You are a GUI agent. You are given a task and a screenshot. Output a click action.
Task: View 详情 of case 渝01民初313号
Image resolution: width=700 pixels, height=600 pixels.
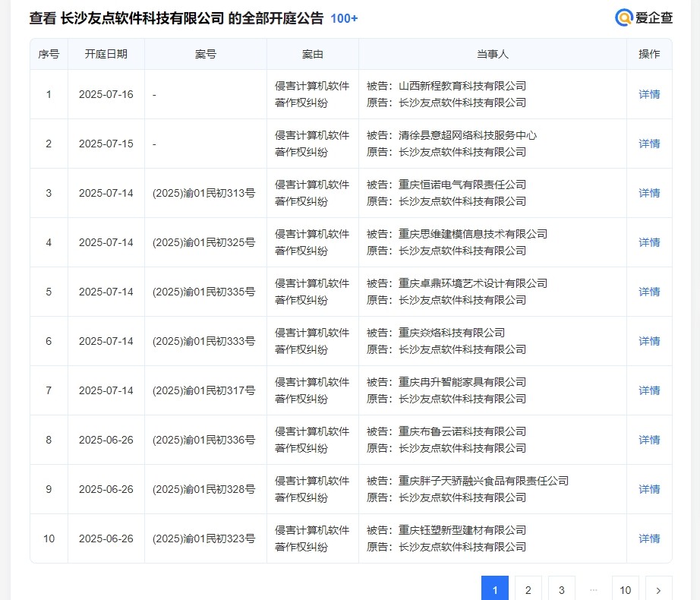click(649, 193)
